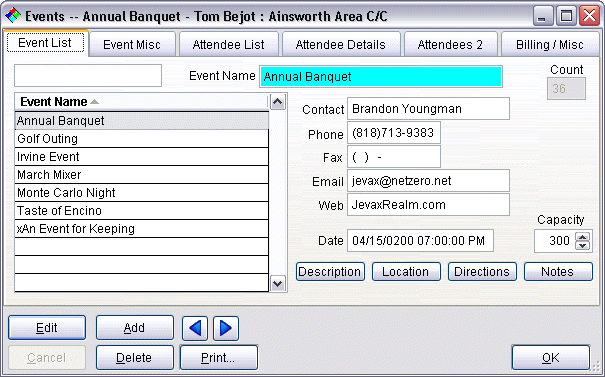Open the Print... dialog button
605x377 pixels.
[x=218, y=358]
